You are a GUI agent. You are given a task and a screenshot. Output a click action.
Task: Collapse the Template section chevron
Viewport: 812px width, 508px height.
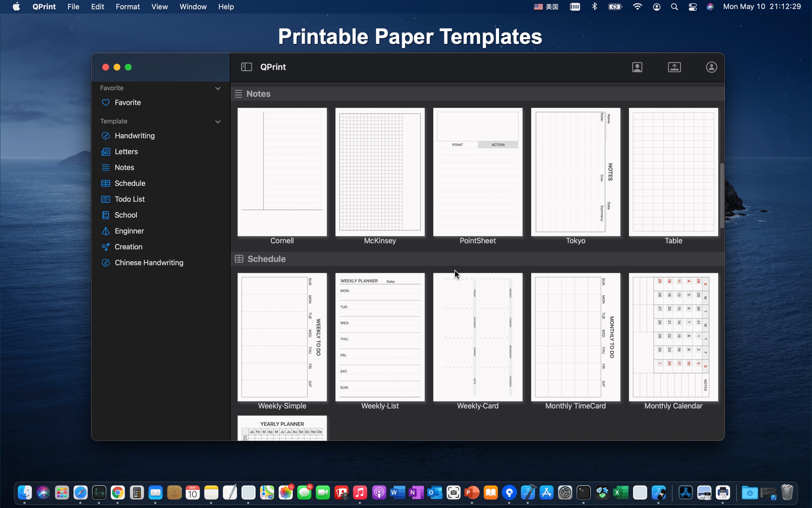(218, 122)
